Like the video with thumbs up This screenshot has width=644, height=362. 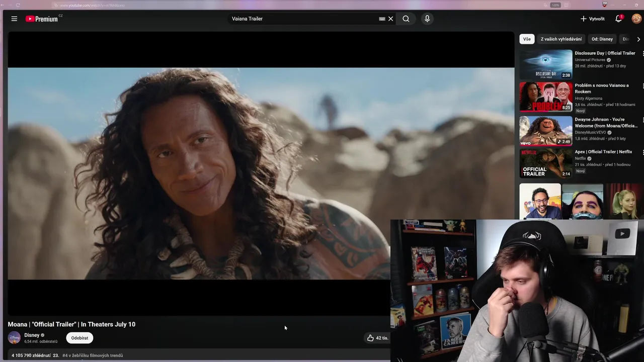(377, 338)
